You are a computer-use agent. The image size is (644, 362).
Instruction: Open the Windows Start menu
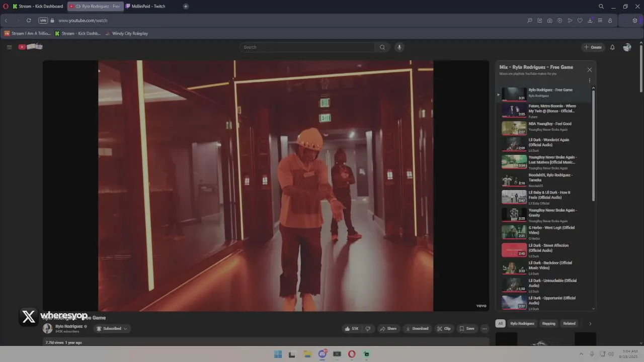click(x=278, y=354)
